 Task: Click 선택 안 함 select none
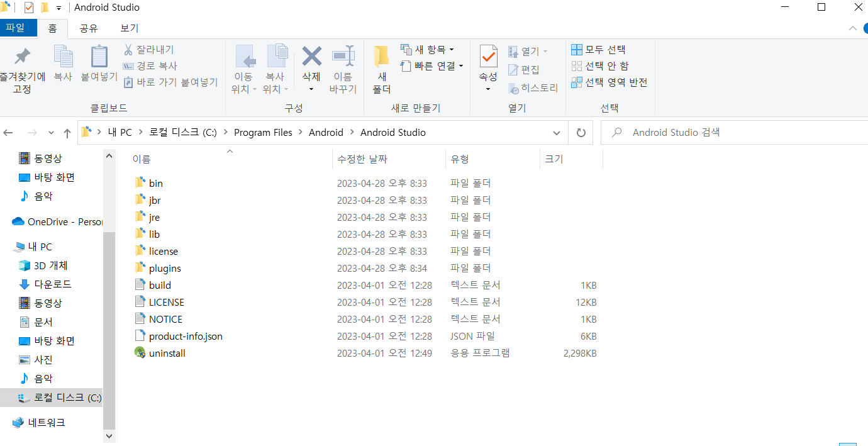(x=599, y=66)
